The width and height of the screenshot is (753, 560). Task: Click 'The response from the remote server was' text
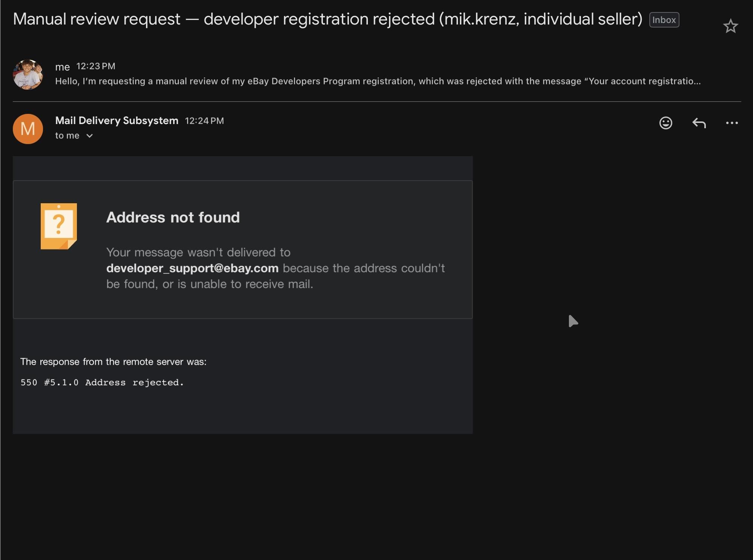coord(113,362)
